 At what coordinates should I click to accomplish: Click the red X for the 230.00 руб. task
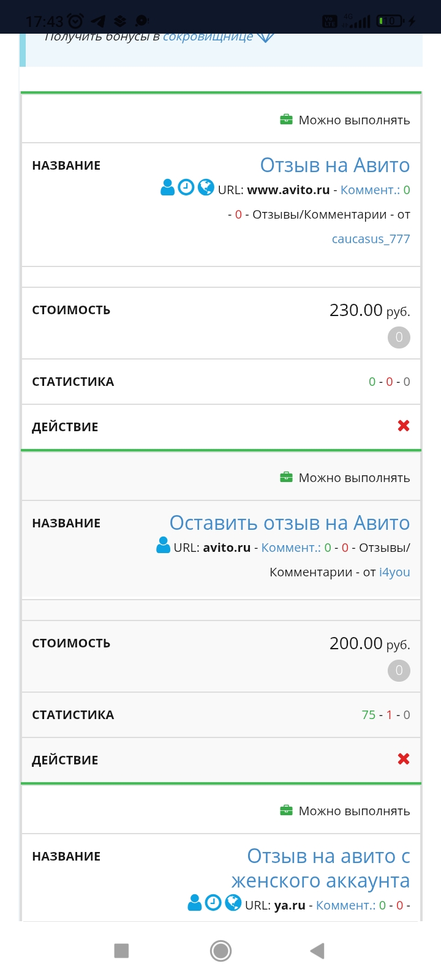(x=403, y=426)
